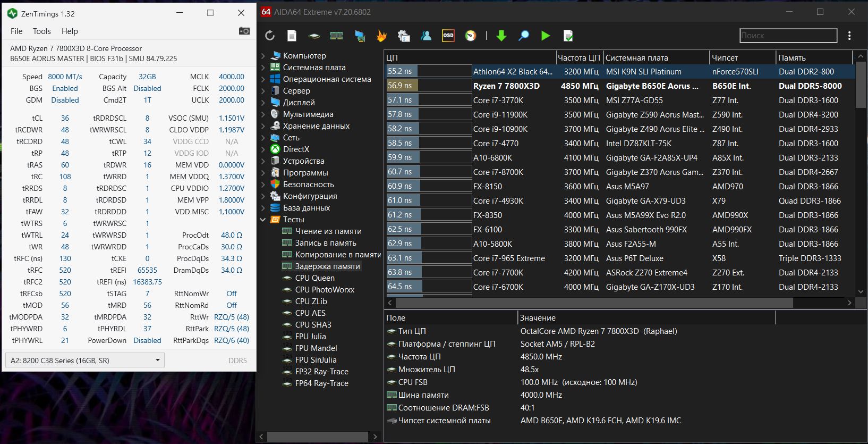Click the results checkmark document icon
The height and width of the screenshot is (444, 868).
568,36
